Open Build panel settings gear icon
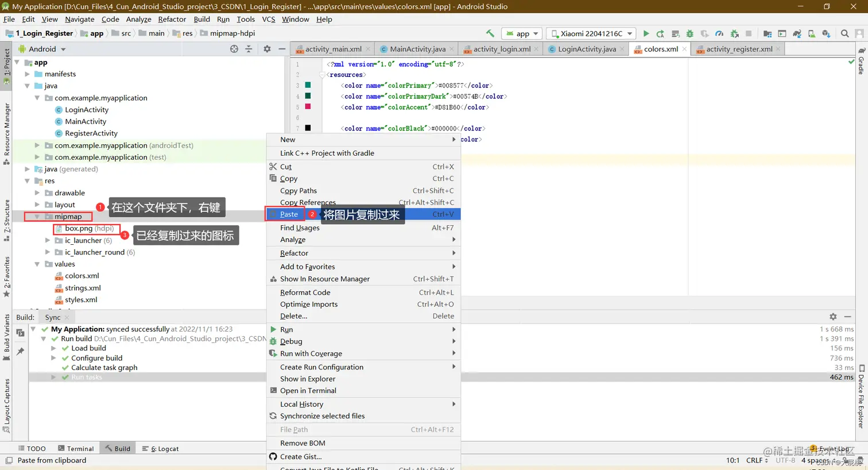 click(x=833, y=317)
